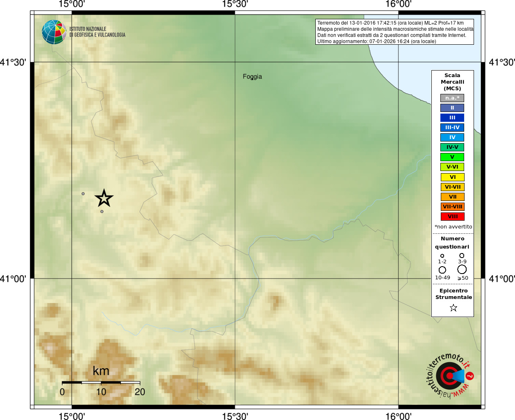Click the INGV globe logo
This screenshot has width=515, height=420.
click(x=54, y=32)
